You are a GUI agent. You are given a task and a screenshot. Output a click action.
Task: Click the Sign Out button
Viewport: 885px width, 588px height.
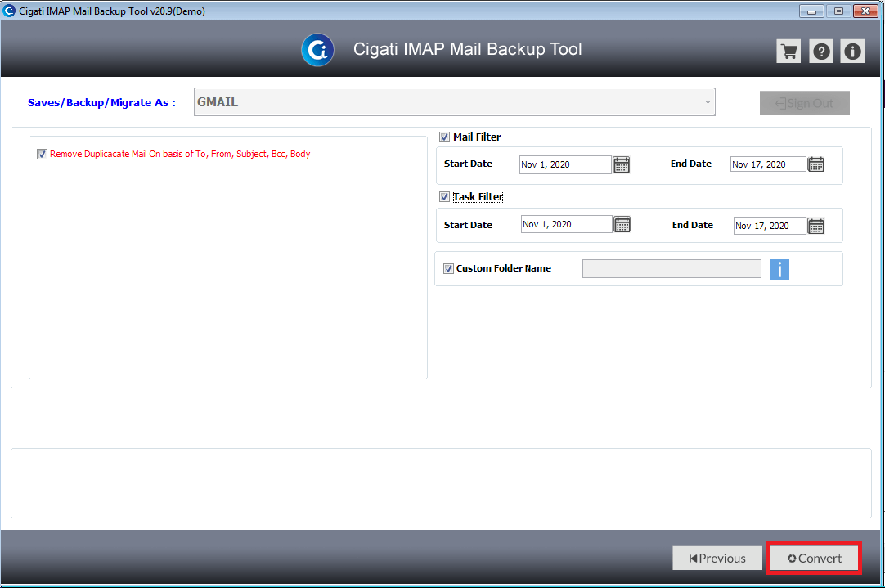click(804, 103)
